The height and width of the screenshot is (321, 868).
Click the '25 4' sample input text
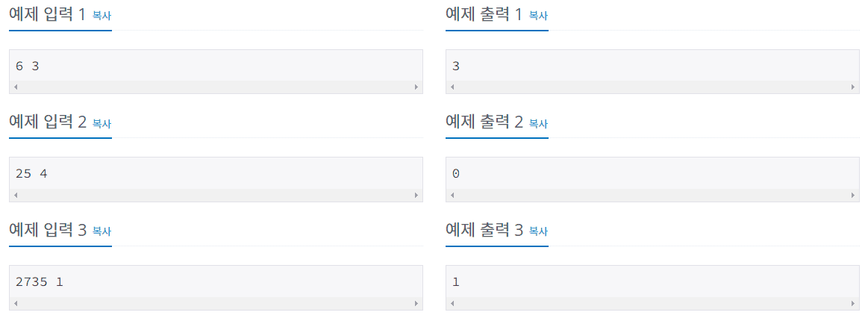31,174
